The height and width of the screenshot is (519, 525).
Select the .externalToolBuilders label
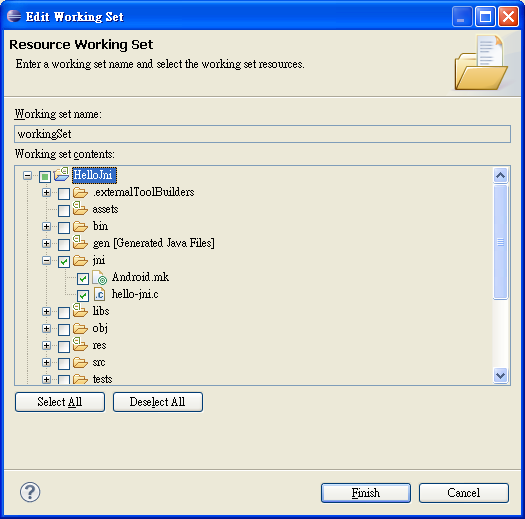(x=144, y=192)
